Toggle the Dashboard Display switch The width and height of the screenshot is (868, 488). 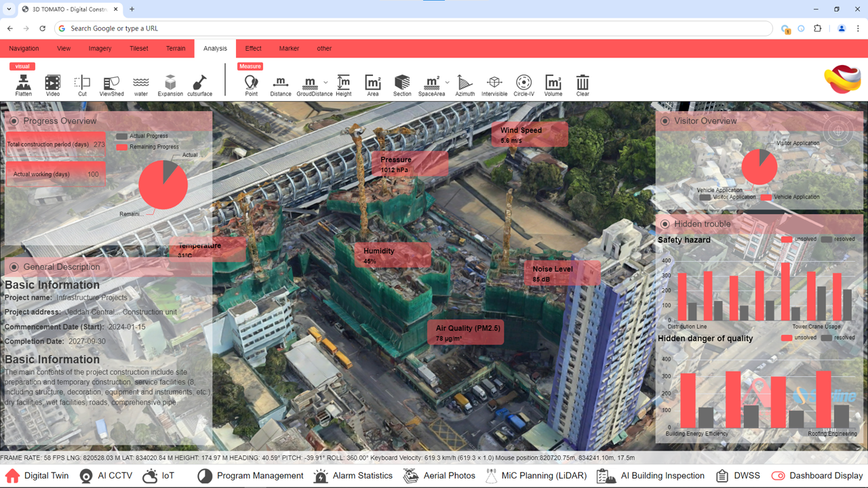point(778,476)
